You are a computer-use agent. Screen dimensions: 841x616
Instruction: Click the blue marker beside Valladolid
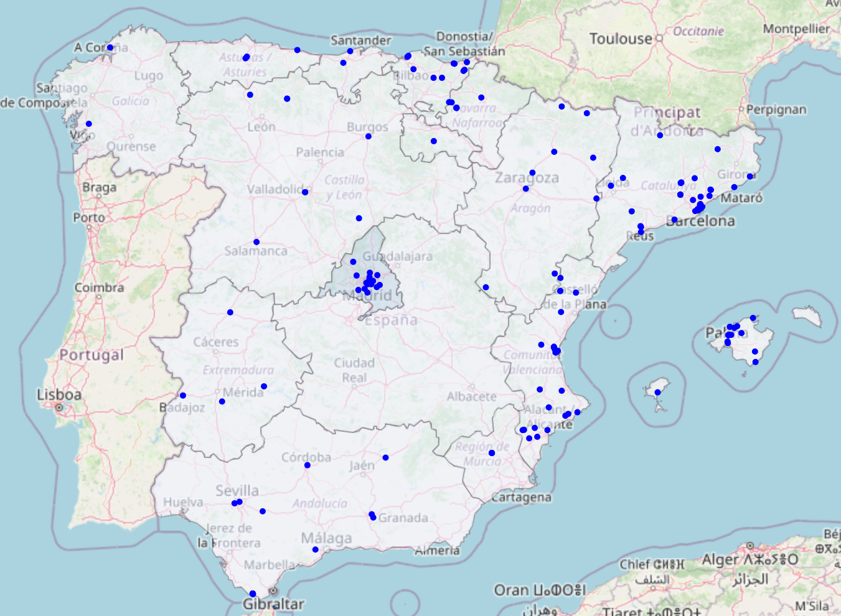click(x=305, y=192)
